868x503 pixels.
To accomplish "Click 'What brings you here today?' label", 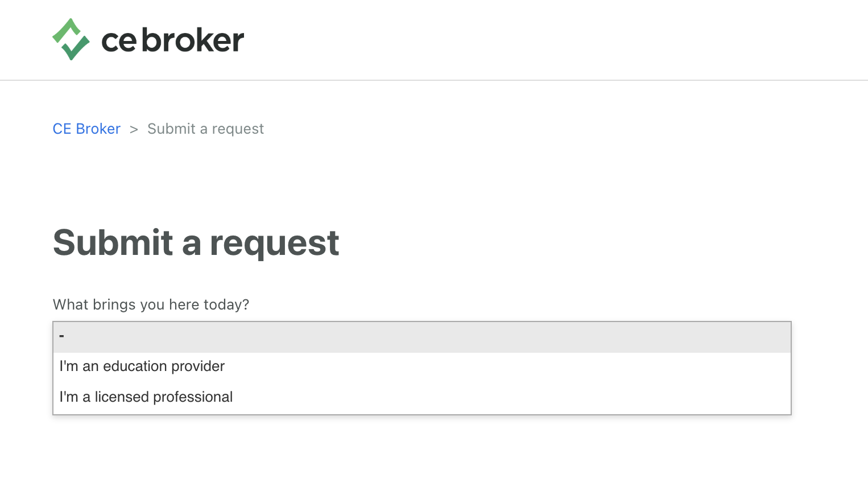I will click(x=151, y=304).
